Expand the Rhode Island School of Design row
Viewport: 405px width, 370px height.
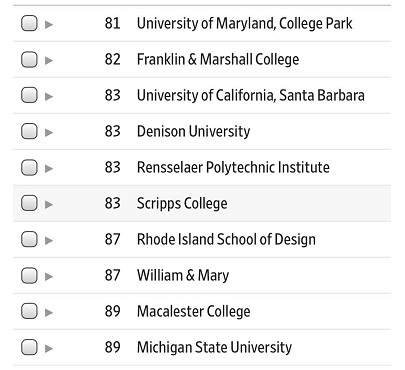click(49, 240)
